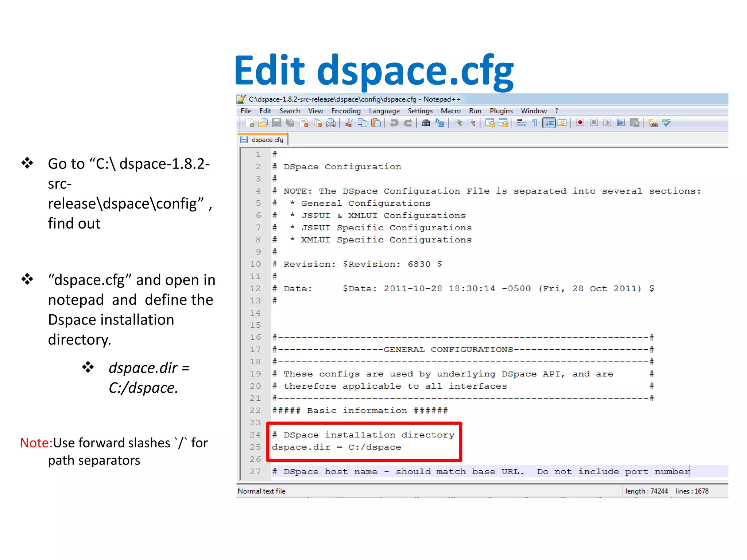Click line number 1 in margin
This screenshot has width=747, height=560.
(258, 155)
